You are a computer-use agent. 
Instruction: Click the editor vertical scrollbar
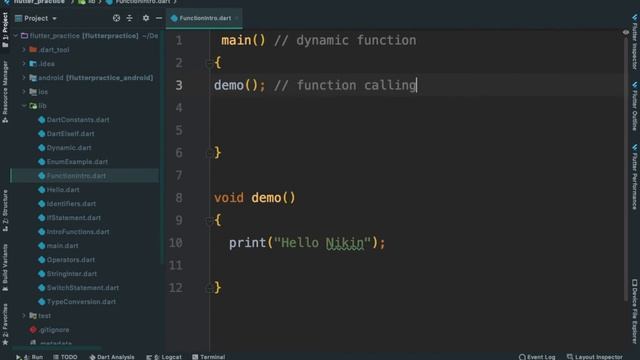click(626, 169)
